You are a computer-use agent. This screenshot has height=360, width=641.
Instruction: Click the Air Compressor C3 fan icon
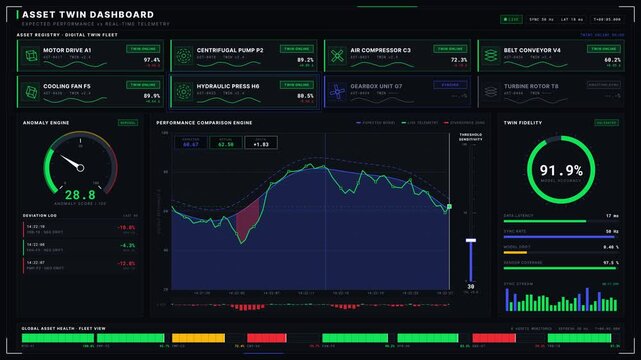337,56
